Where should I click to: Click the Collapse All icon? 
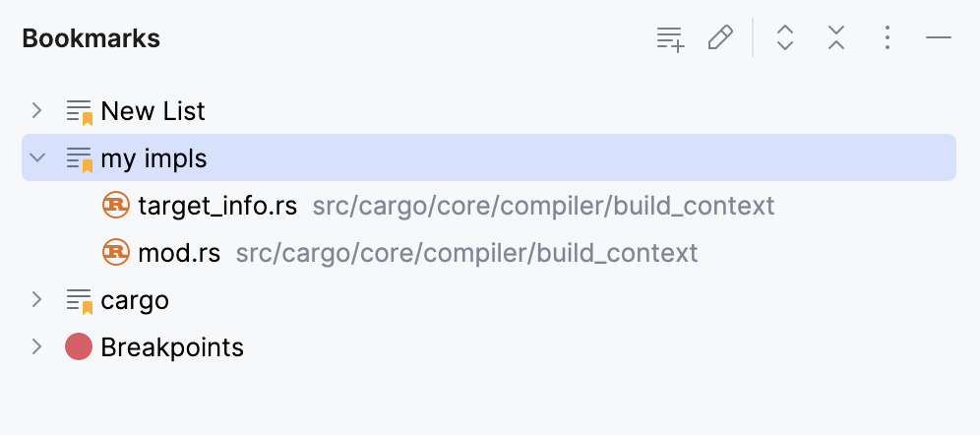point(836,38)
